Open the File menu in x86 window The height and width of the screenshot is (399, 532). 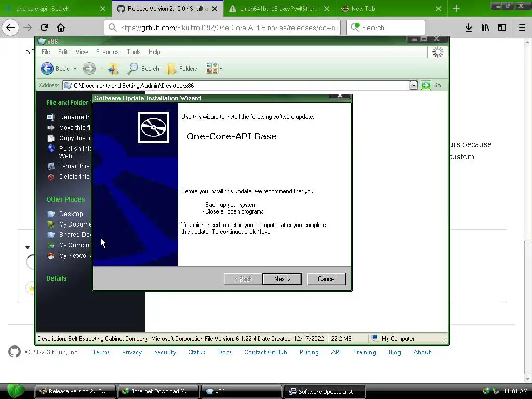coord(46,52)
